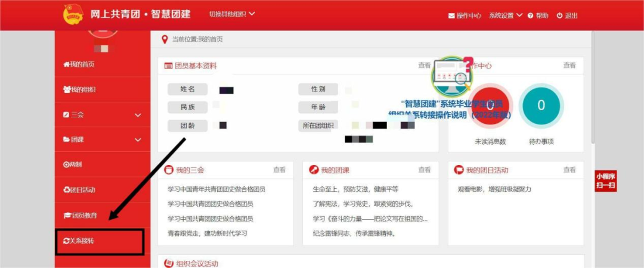644x268 pixels.
Task: Click the 我的三会 panel icon
Action: (168, 170)
